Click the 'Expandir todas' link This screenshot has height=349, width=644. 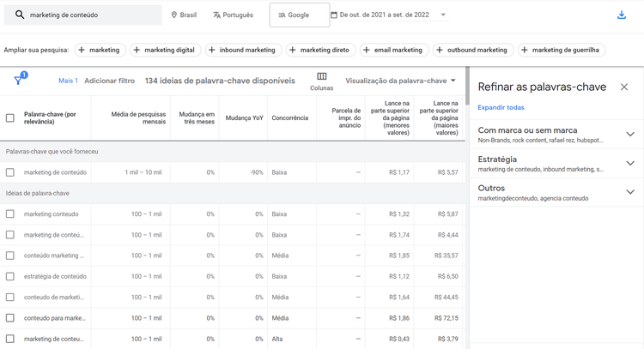501,107
